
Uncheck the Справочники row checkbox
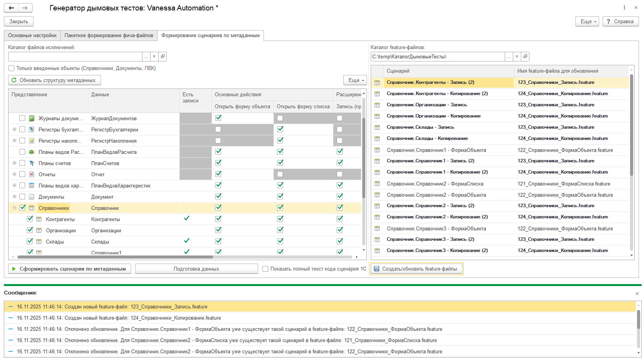tap(22, 208)
